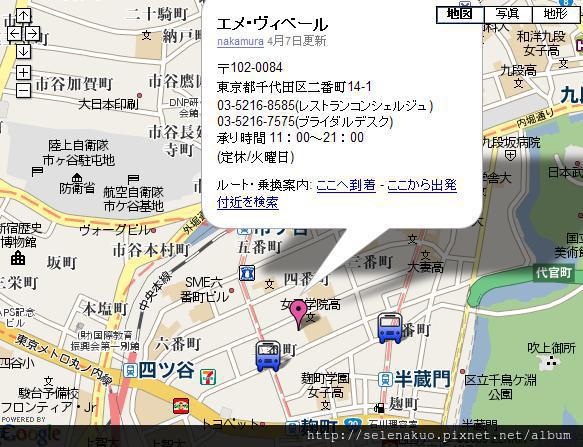Click postal code 〒102-0084
The height and width of the screenshot is (447, 583).
coord(250,68)
